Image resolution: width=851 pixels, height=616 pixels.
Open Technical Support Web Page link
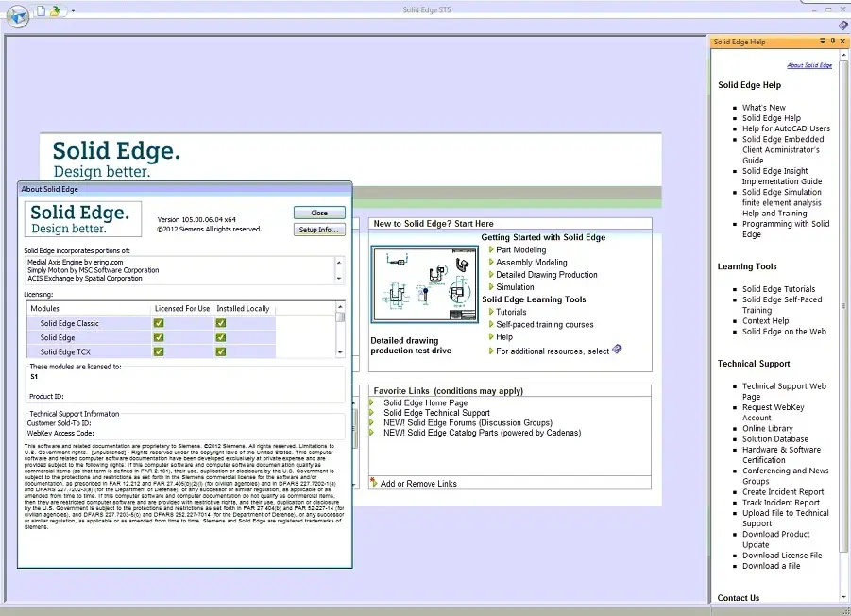[x=784, y=391]
